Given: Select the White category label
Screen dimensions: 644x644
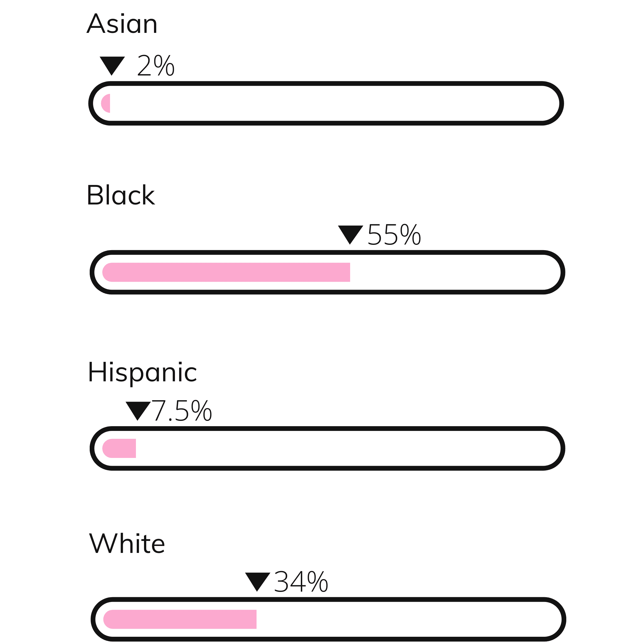Looking at the screenshot, I should tap(127, 543).
